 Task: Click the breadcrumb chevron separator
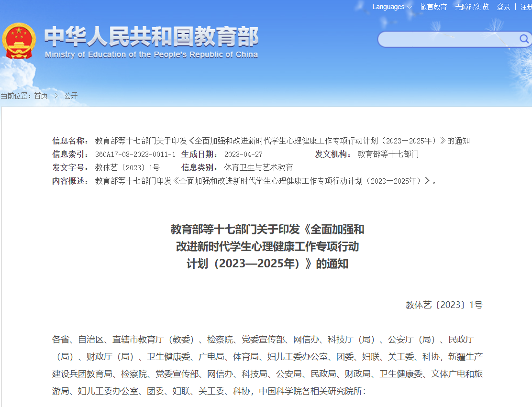click(x=56, y=96)
